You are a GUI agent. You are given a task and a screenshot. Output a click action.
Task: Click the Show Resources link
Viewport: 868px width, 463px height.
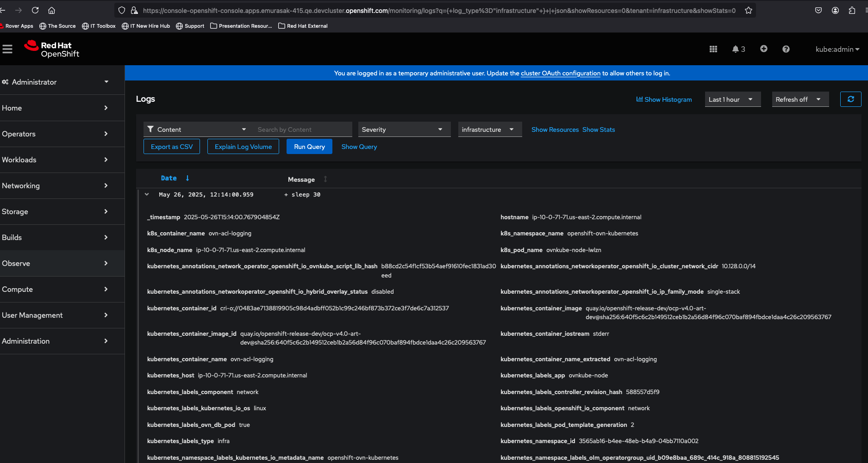(x=555, y=130)
